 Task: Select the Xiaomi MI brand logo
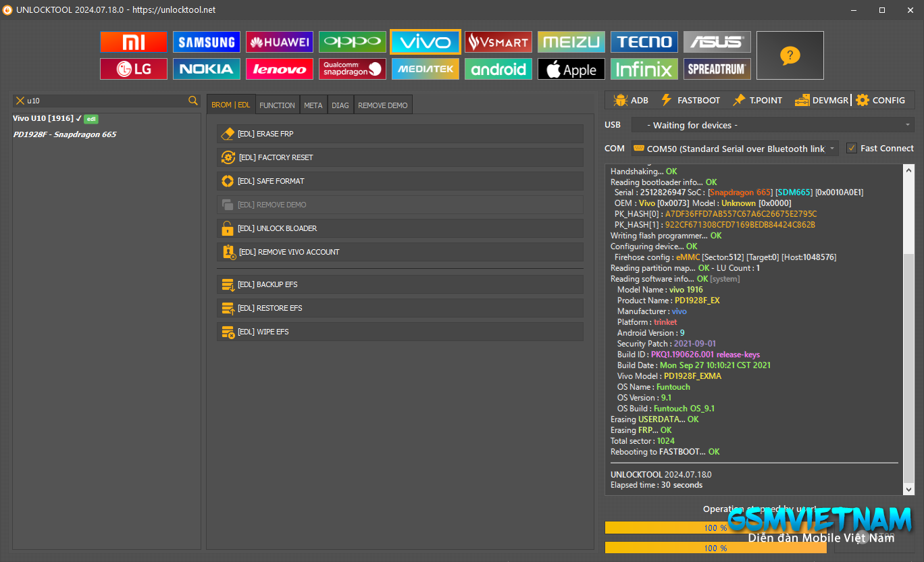134,42
